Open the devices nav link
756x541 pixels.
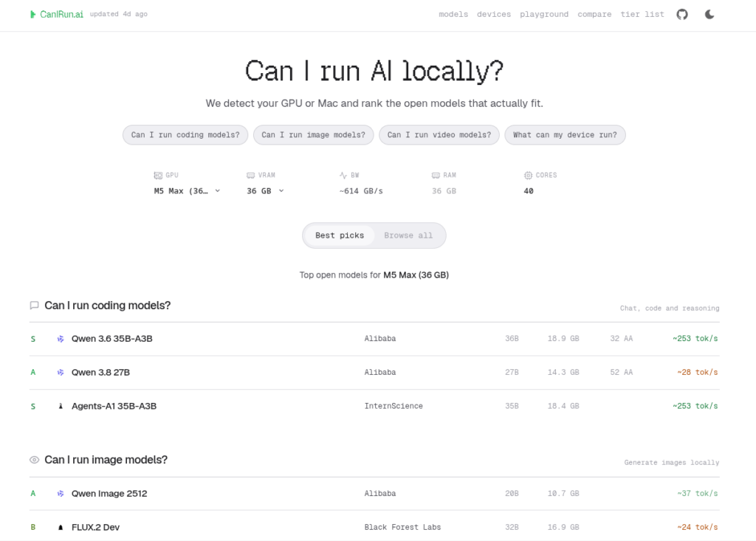pos(494,15)
